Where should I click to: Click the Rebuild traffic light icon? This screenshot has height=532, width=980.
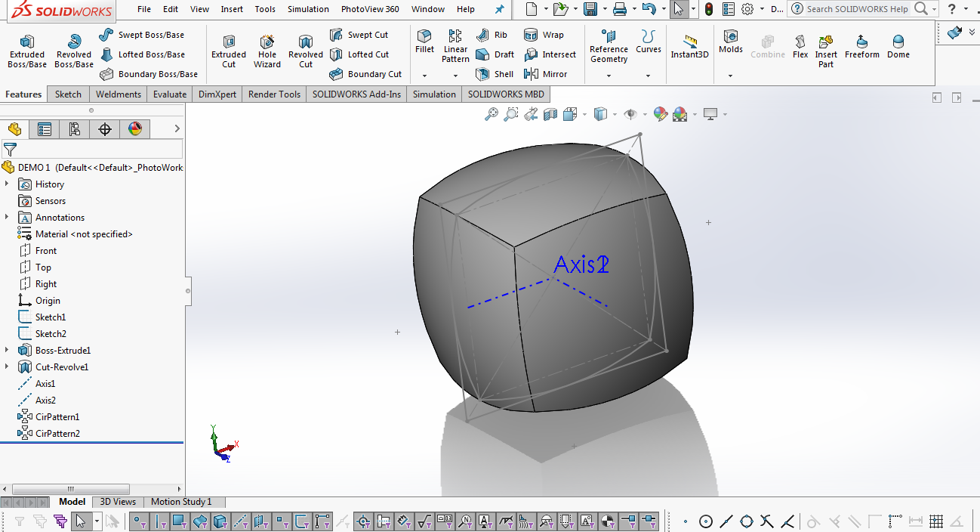point(708,9)
